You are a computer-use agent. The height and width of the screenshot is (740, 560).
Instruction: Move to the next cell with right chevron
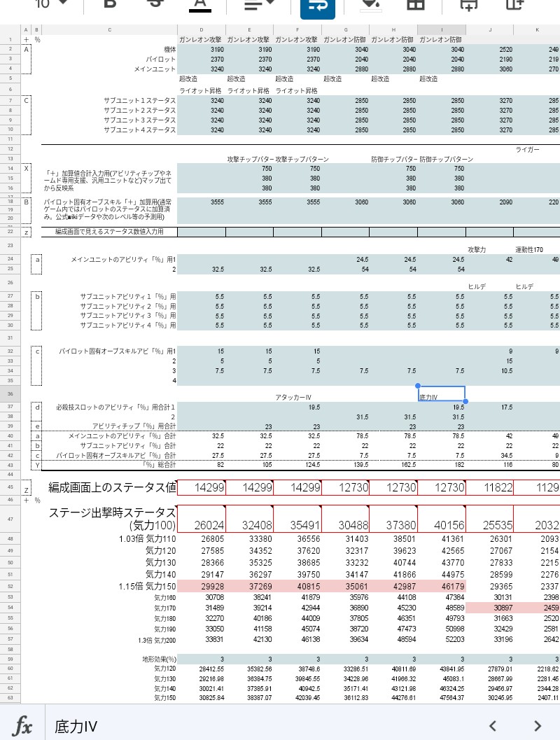pyautogui.click(x=538, y=726)
